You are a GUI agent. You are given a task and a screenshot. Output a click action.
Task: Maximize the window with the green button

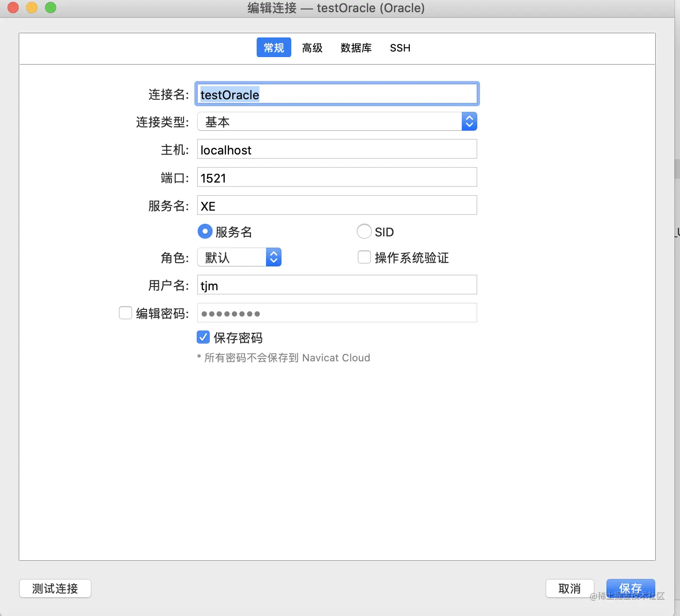click(51, 7)
